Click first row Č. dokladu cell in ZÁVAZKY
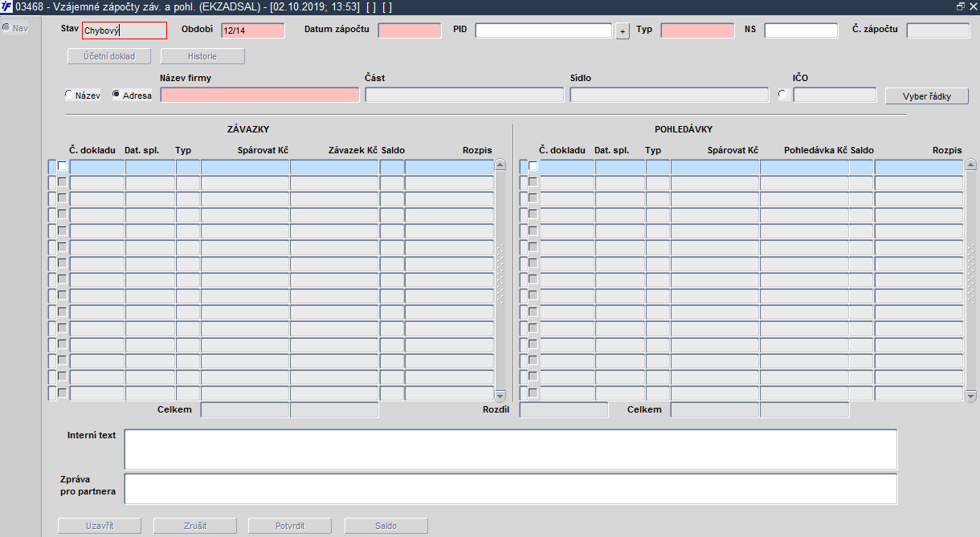The width and height of the screenshot is (980, 537). (97, 167)
